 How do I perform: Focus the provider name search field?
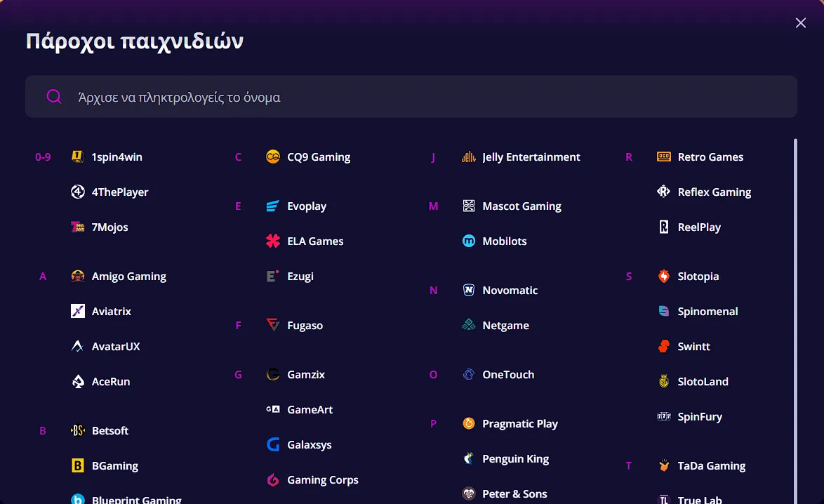point(421,97)
